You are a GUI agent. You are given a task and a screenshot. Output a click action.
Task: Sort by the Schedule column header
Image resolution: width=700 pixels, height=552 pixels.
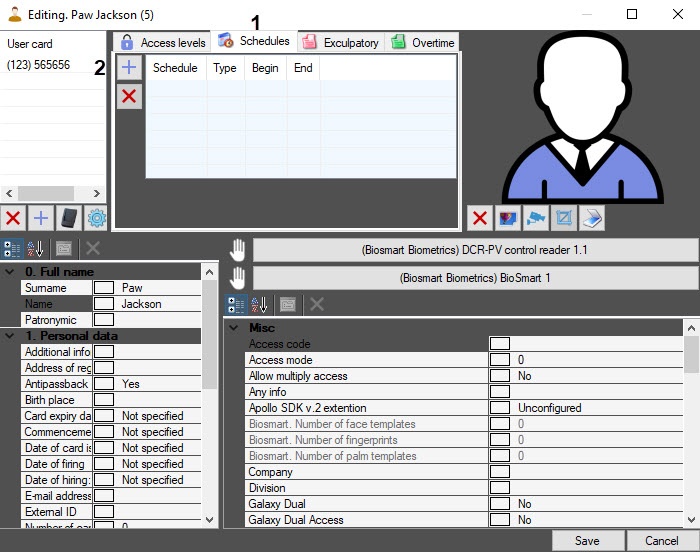[176, 68]
